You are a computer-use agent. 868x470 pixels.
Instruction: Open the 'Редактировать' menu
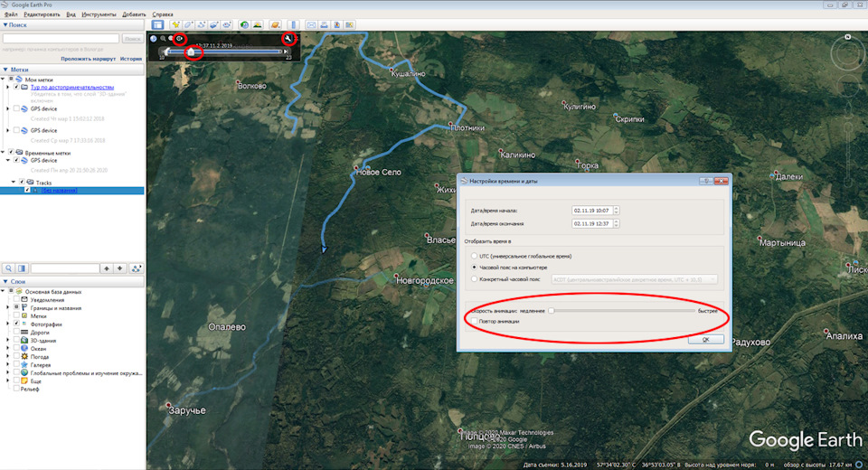(x=42, y=14)
